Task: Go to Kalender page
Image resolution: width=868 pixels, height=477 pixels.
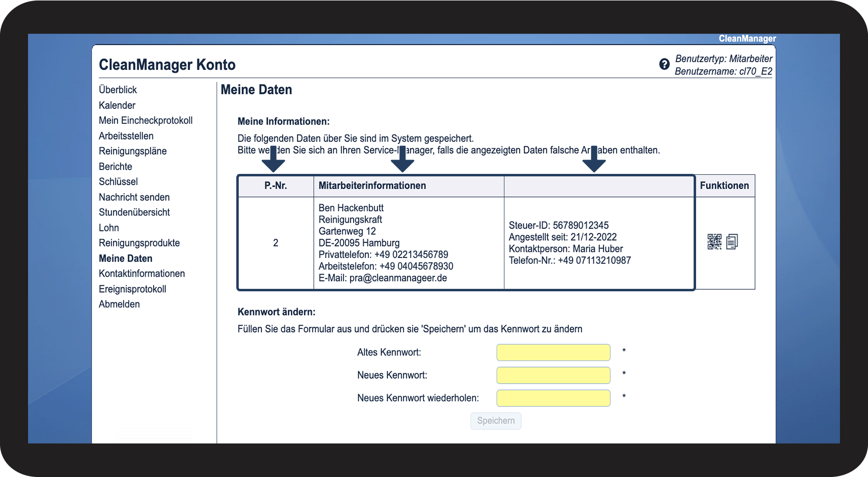Action: pos(117,105)
